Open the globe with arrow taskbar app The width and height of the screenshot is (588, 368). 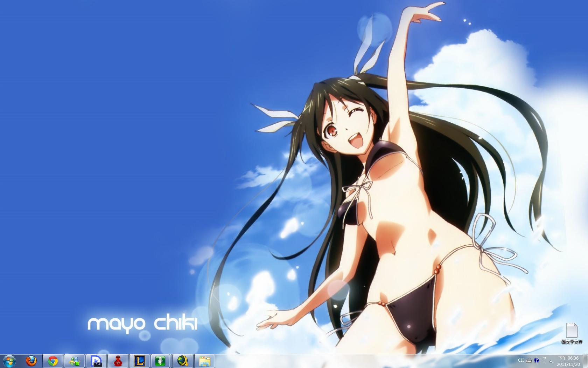pyautogui.click(x=182, y=361)
